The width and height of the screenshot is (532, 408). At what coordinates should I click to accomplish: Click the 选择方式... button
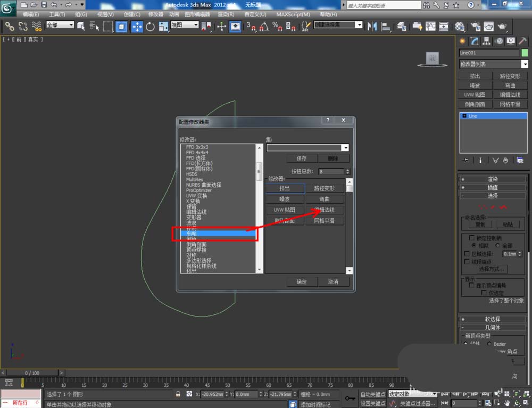click(x=492, y=269)
